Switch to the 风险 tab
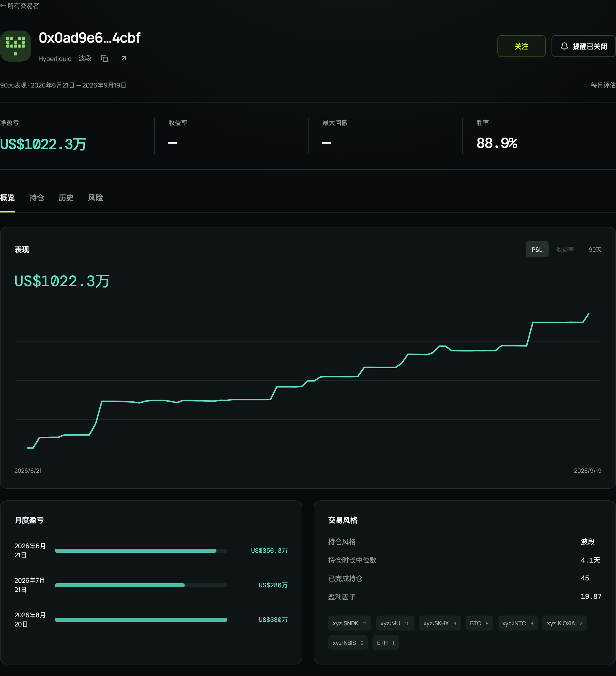The image size is (616, 676). pos(96,198)
